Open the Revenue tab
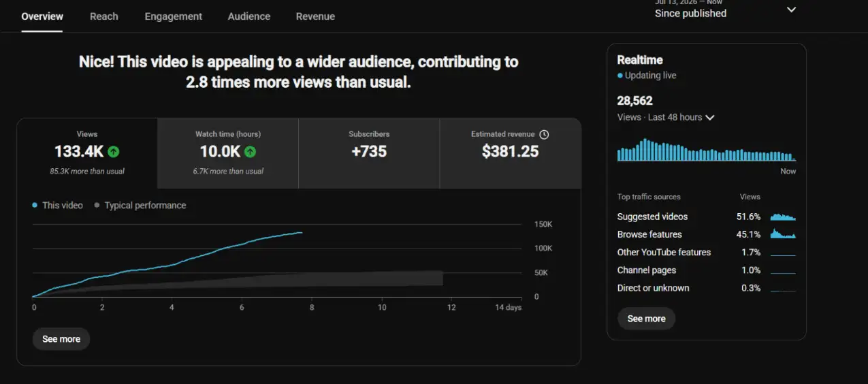The image size is (868, 384). 315,16
